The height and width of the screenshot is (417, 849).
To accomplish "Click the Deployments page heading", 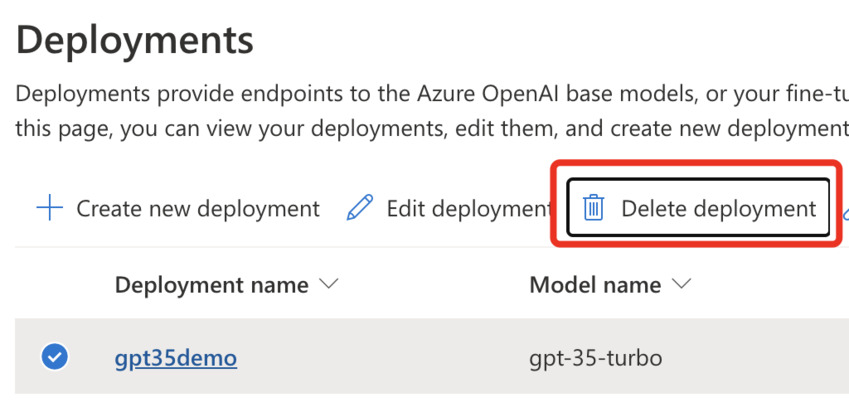I will tap(135, 40).
